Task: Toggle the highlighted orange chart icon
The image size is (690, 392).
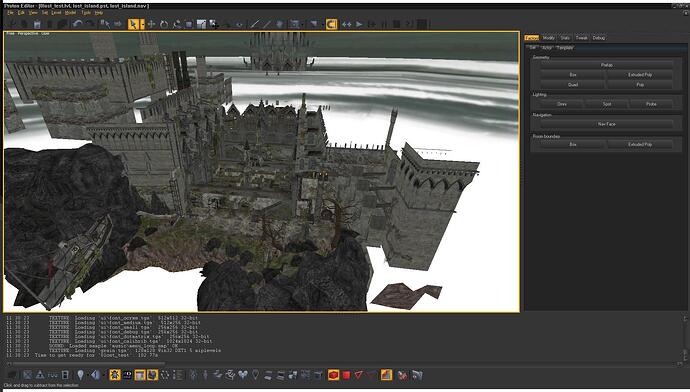Action: pyautogui.click(x=386, y=375)
